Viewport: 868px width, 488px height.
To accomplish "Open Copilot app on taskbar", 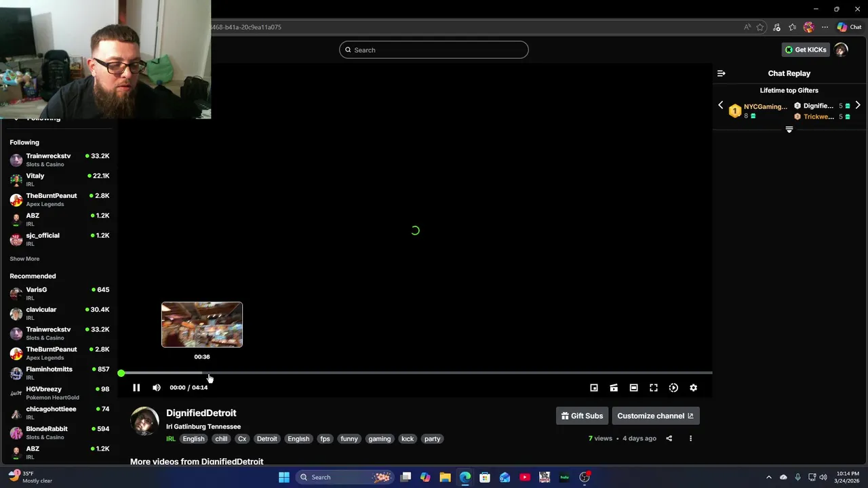I will pyautogui.click(x=425, y=477).
